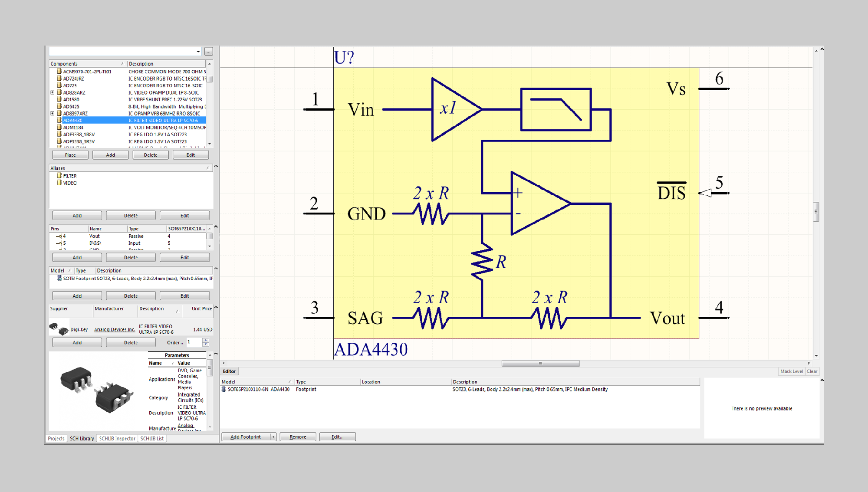This screenshot has width=868, height=492.
Task: Click the Edit... footprint button
Action: (337, 437)
